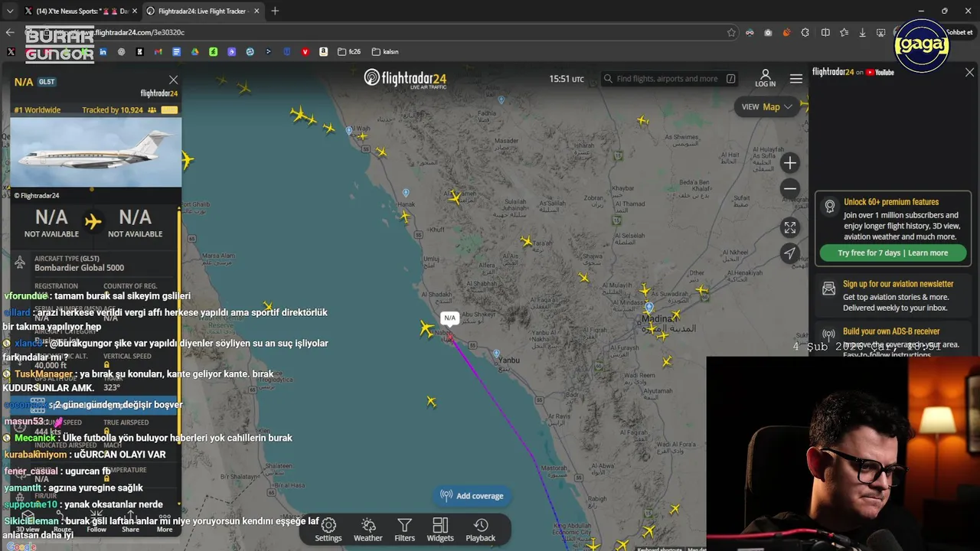This screenshot has width=980, height=551.
Task: Click the Hanak airport pin marker
Action: click(x=406, y=193)
